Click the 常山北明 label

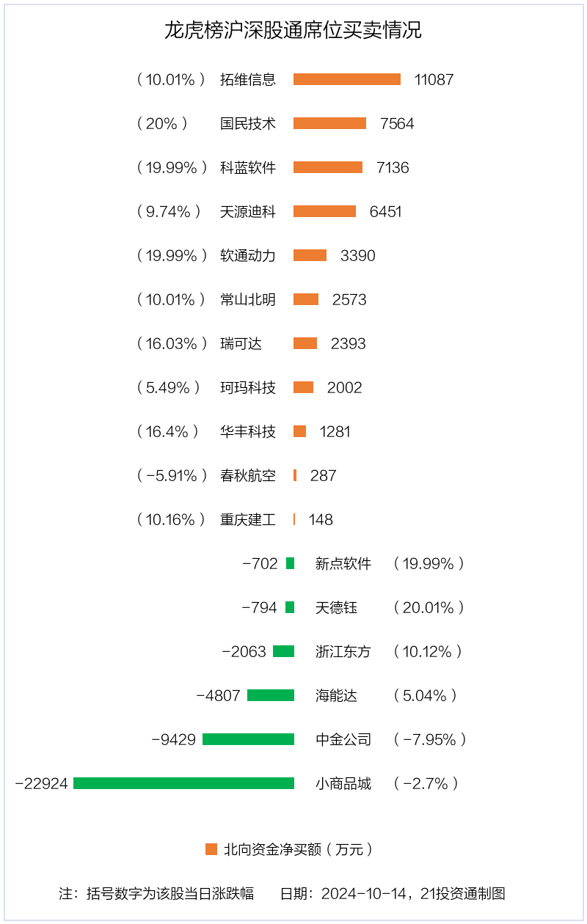click(x=248, y=299)
